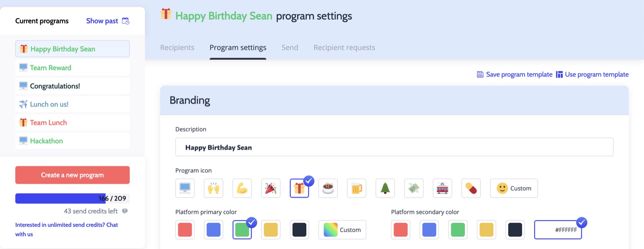The width and height of the screenshot is (644, 249).
Task: Click Use program template
Action: [x=592, y=74]
